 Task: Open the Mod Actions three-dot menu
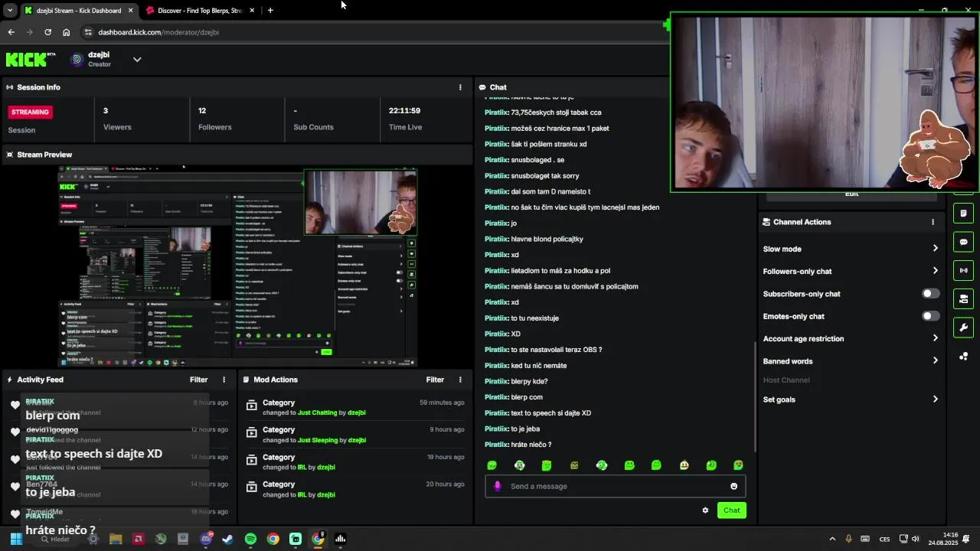pyautogui.click(x=460, y=380)
